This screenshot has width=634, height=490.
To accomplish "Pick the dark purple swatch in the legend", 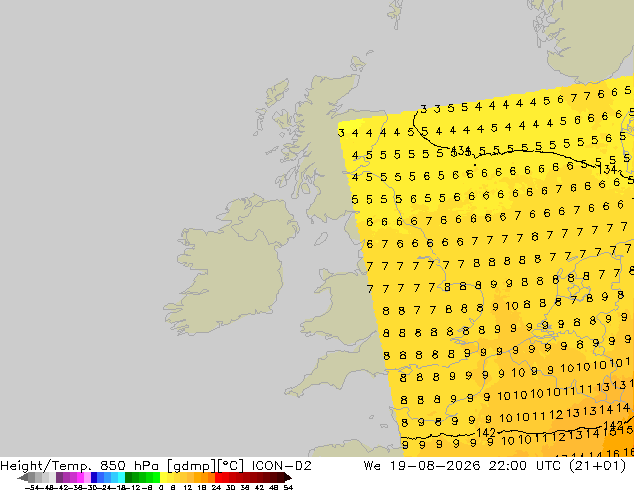I will 59,477.
